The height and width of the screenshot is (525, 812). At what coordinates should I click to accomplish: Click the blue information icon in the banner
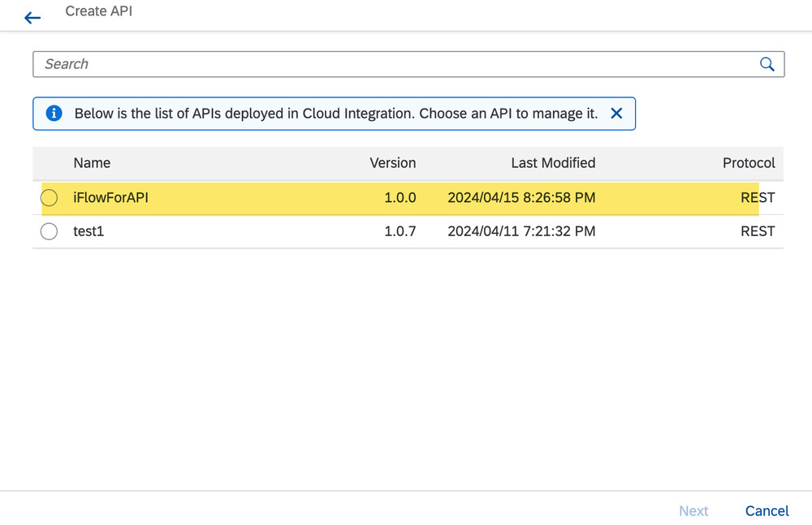[x=53, y=114]
